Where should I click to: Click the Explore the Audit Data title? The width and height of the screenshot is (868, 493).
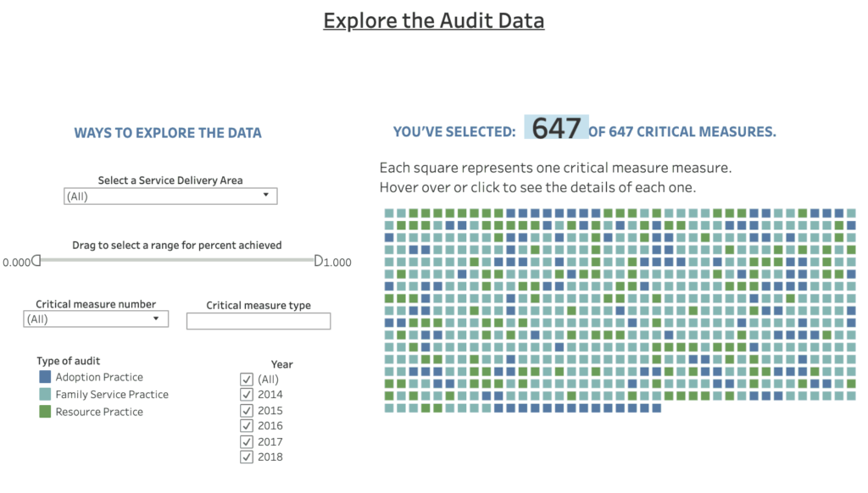pos(434,20)
